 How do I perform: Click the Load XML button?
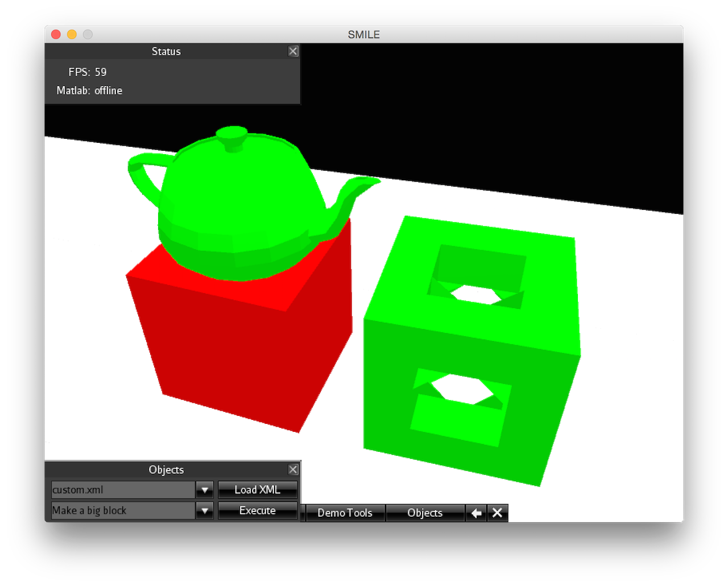coord(258,490)
